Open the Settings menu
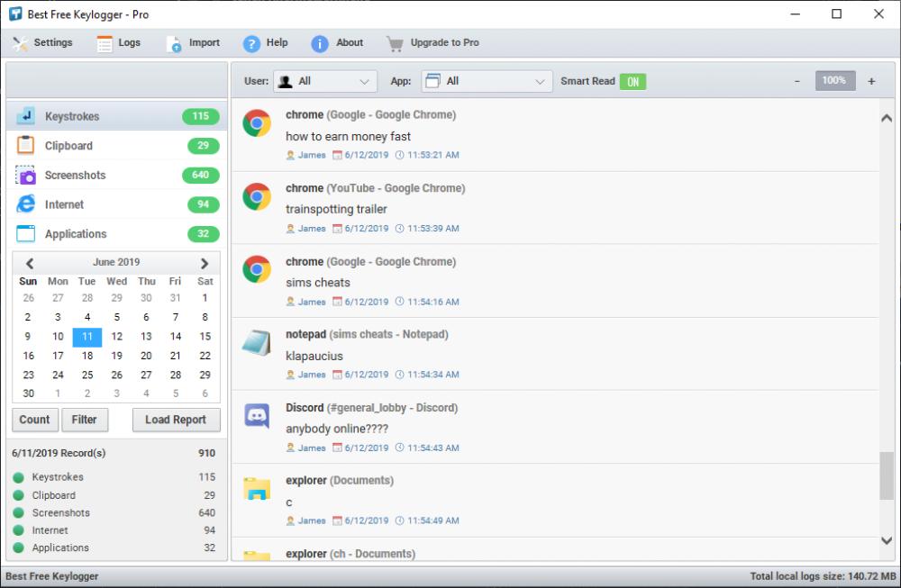The height and width of the screenshot is (588, 901). [x=43, y=42]
